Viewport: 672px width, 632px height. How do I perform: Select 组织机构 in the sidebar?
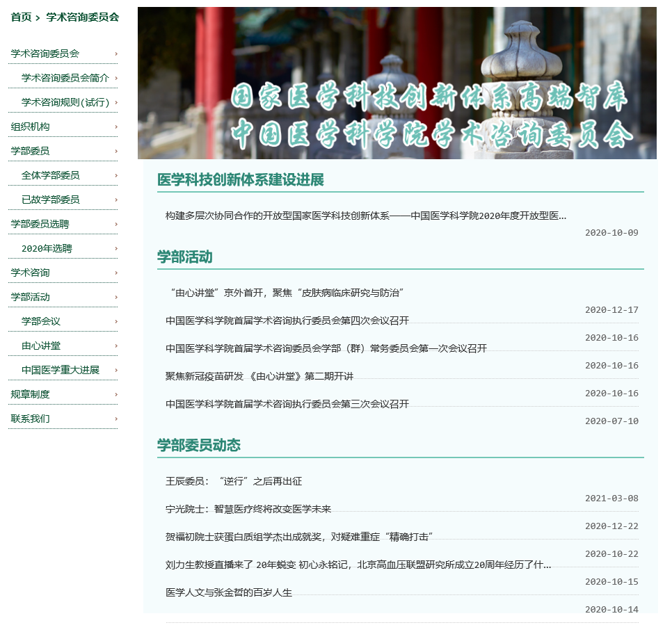(30, 127)
